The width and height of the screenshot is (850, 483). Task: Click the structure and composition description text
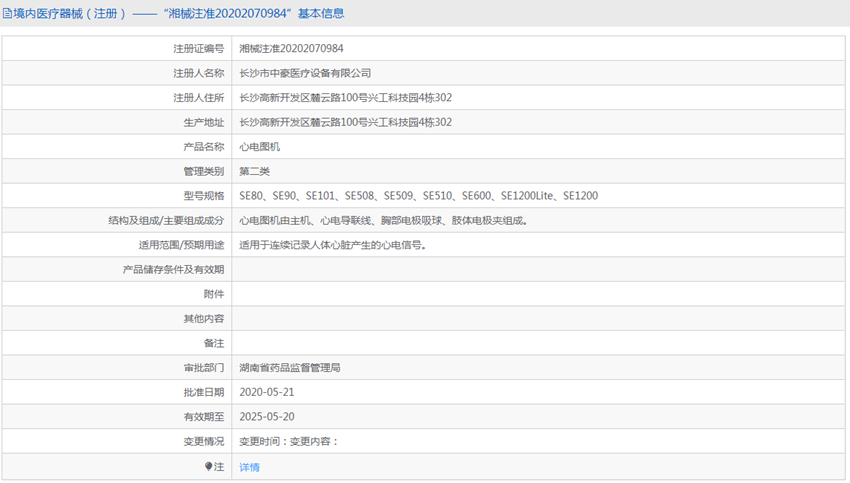pos(383,221)
